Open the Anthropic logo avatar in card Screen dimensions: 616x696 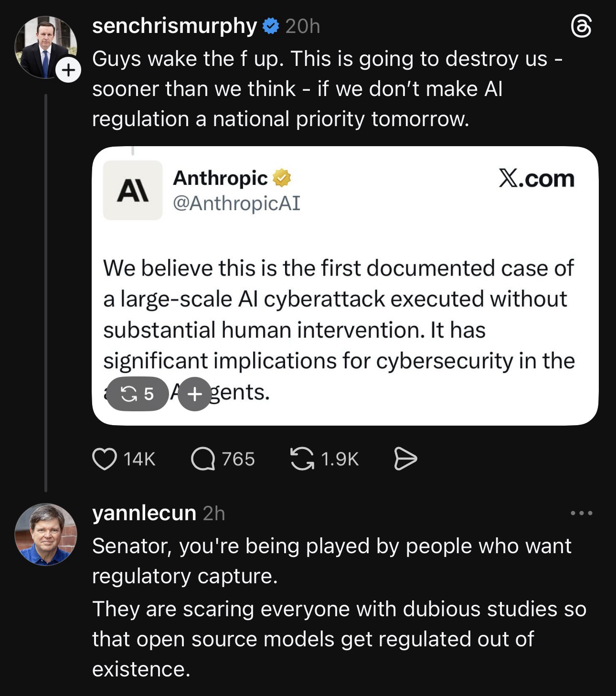point(133,190)
